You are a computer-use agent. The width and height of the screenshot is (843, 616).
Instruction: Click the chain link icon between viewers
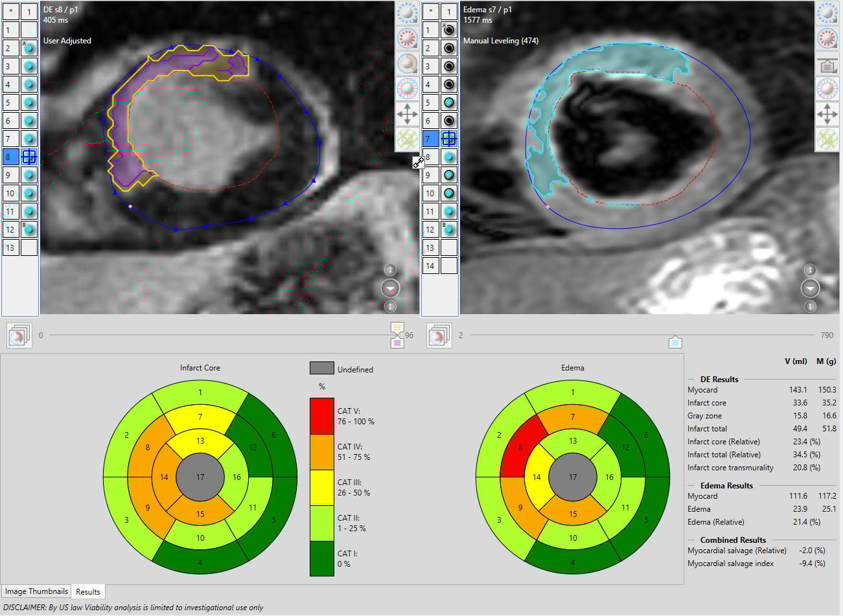coord(419,163)
